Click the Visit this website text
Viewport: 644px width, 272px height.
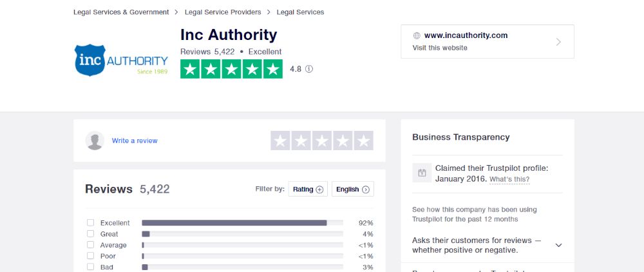pyautogui.click(x=440, y=48)
